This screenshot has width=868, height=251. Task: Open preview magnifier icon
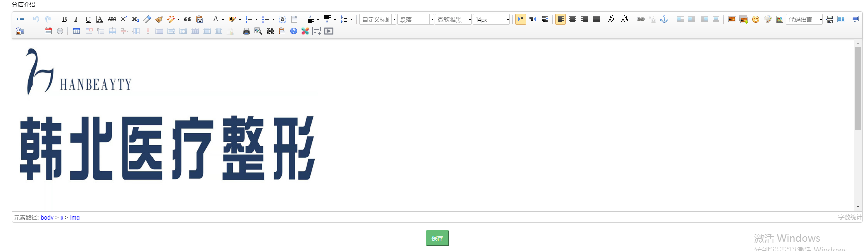(x=258, y=31)
